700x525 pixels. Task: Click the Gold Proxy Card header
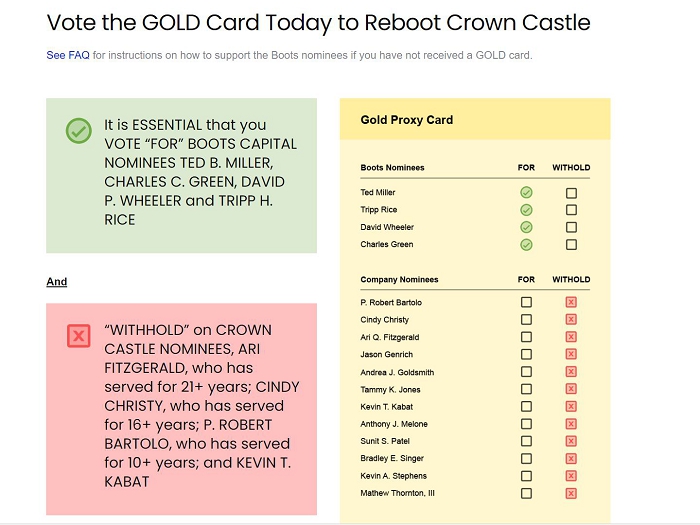pyautogui.click(x=407, y=120)
